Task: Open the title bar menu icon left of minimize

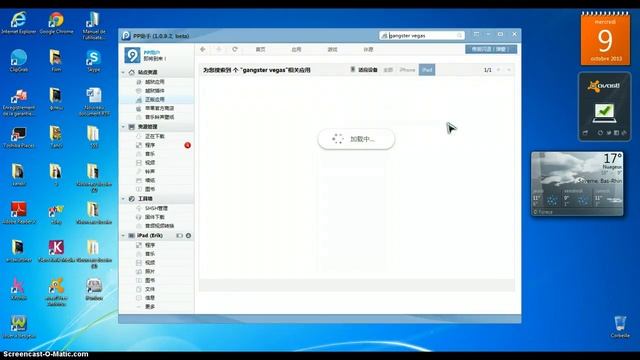Action: coord(476,34)
